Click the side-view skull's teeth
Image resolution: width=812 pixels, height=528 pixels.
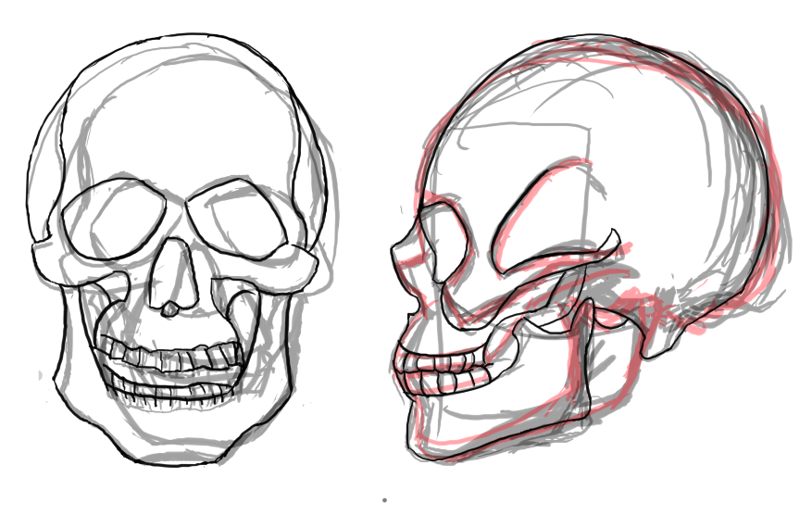pos(441,369)
